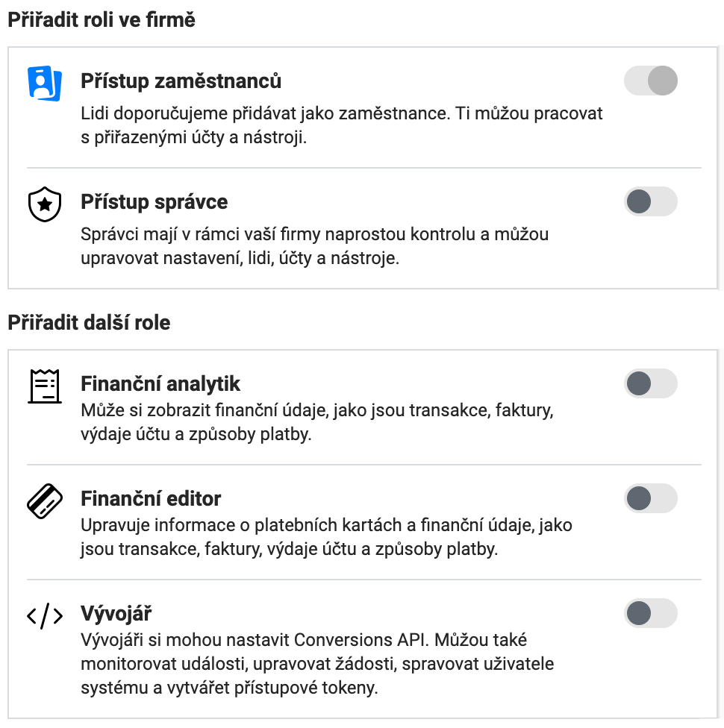Click the developer code brackets icon
Image resolution: width=724 pixels, height=728 pixels.
(44, 616)
